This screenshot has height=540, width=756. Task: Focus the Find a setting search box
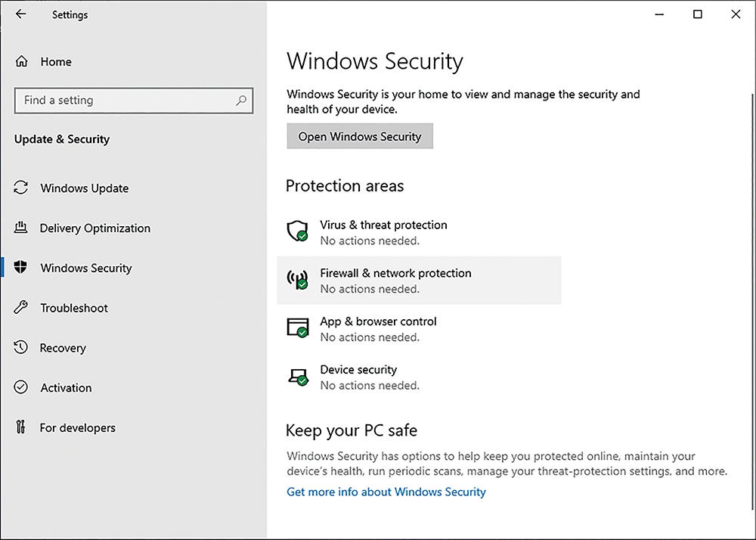click(x=134, y=101)
